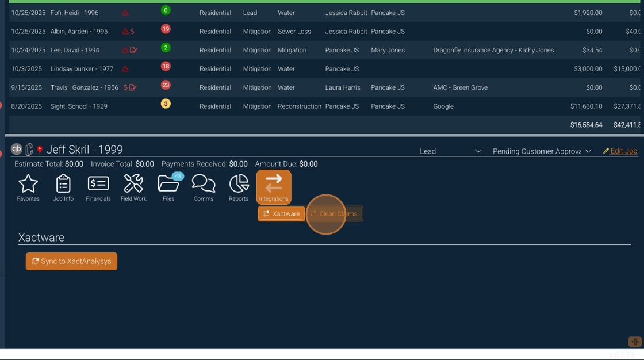Click the Amount Due: $0.00 label

(x=286, y=164)
